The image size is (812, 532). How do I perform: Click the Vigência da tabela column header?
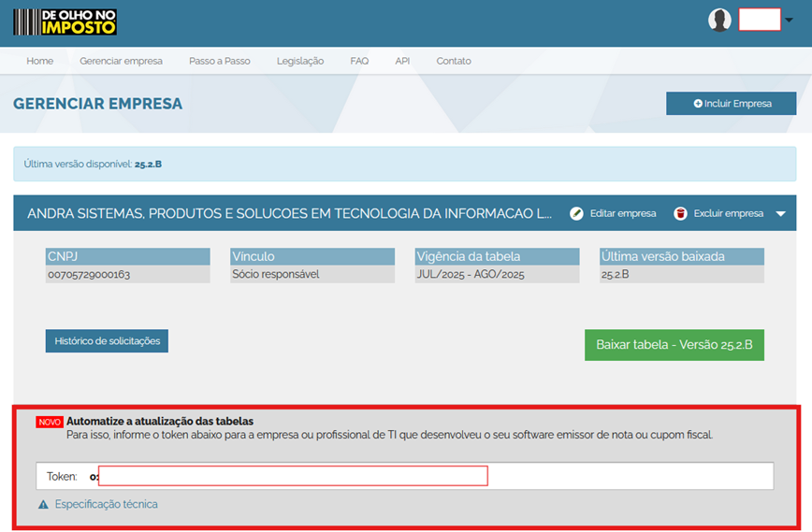click(x=497, y=257)
